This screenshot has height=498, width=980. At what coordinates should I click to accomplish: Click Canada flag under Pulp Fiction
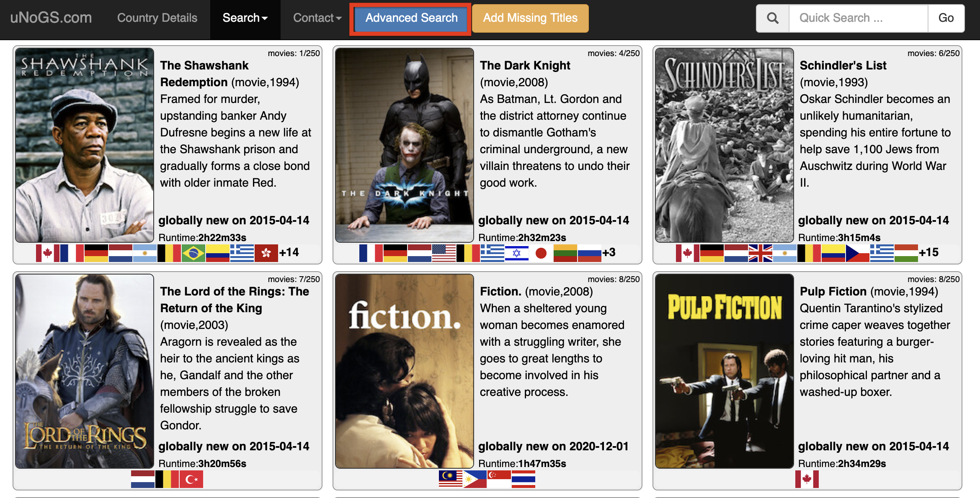click(x=807, y=479)
